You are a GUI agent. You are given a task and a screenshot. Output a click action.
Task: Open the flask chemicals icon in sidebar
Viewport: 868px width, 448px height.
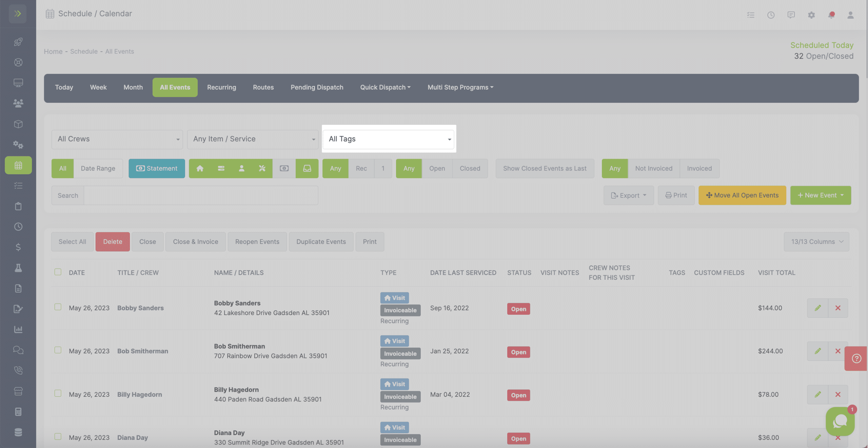coord(18,268)
